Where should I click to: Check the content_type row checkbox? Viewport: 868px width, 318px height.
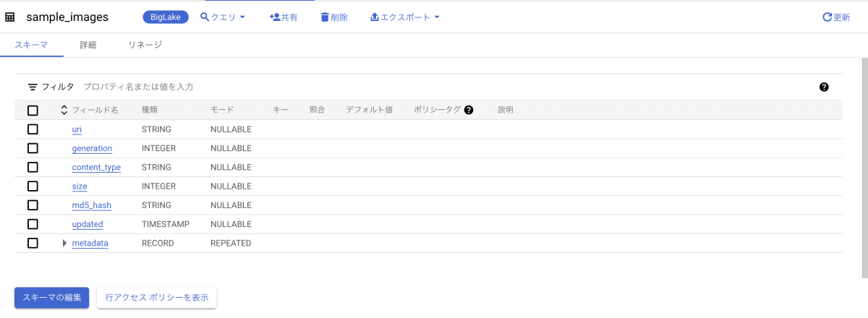tap(33, 167)
